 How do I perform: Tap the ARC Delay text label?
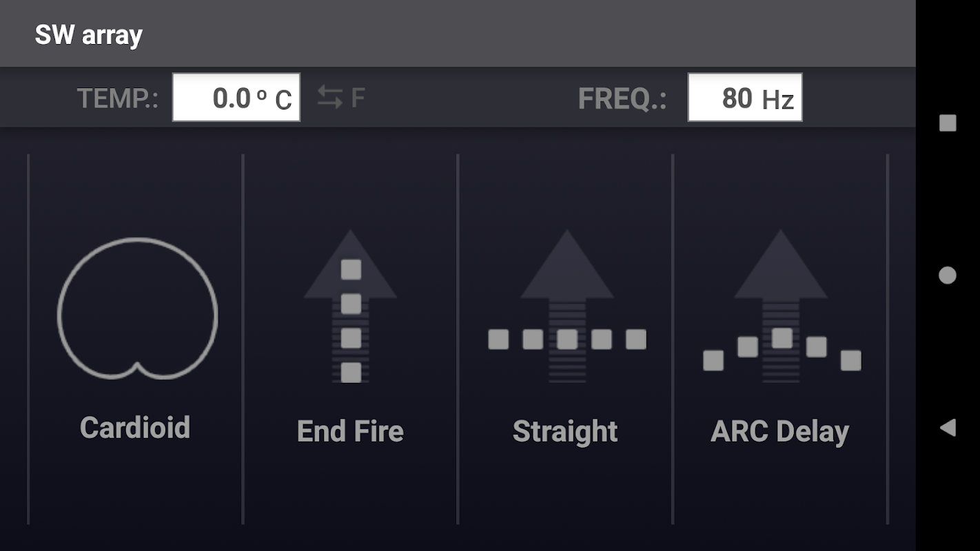[779, 432]
